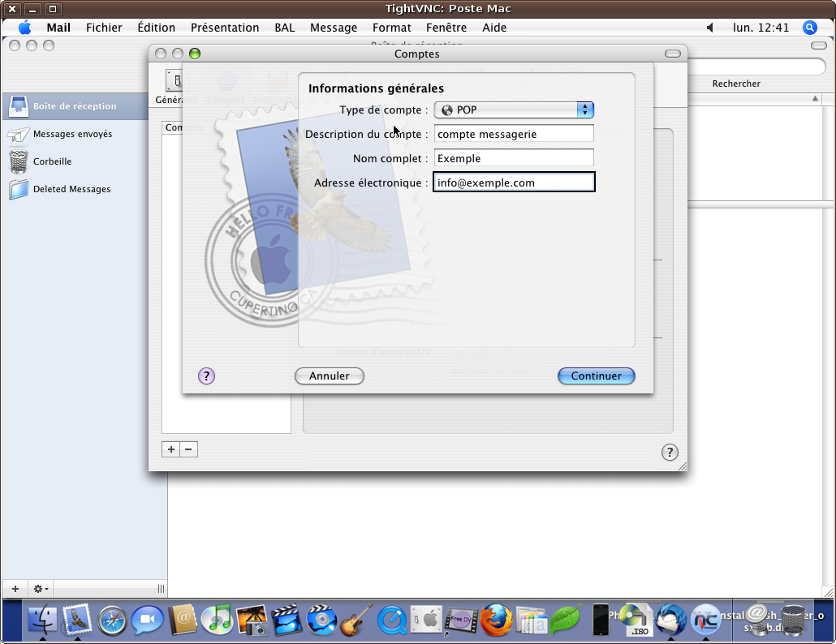Viewport: 836px width, 644px height.
Task: Open the Présentation menu
Action: point(225,28)
